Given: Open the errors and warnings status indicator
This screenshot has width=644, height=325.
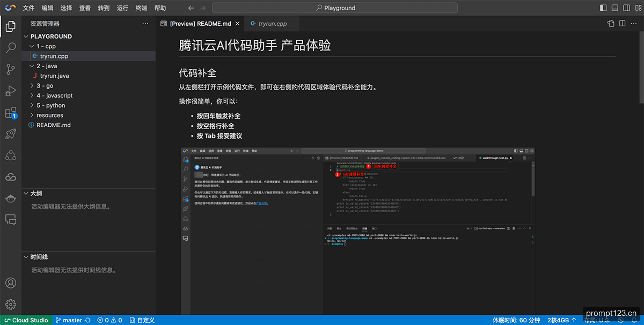Looking at the screenshot, I should pyautogui.click(x=109, y=320).
